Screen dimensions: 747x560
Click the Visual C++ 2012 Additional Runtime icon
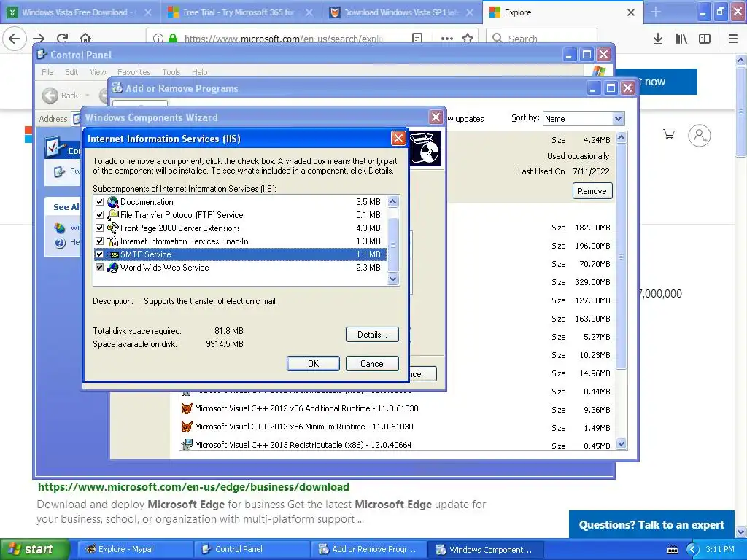click(x=187, y=408)
